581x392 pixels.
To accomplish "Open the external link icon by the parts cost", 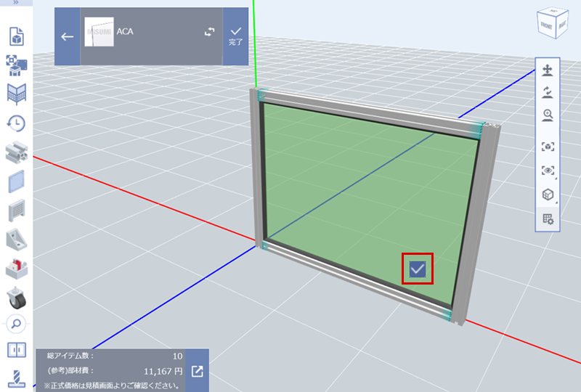I will (x=197, y=371).
